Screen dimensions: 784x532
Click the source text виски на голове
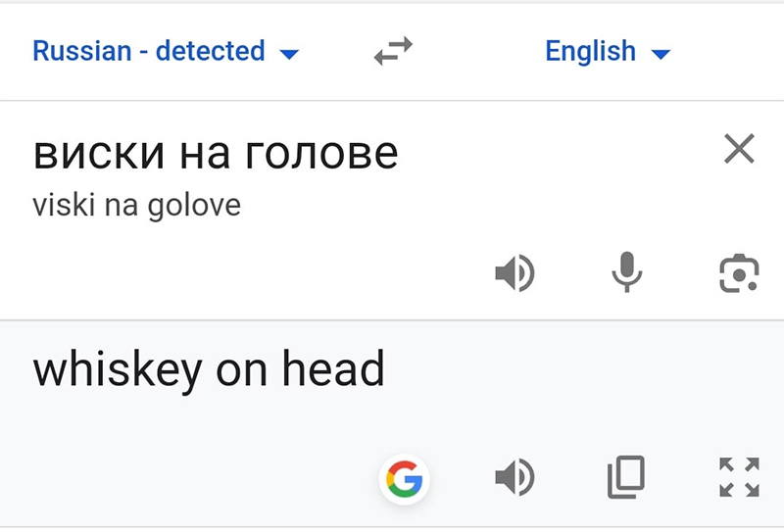click(216, 153)
